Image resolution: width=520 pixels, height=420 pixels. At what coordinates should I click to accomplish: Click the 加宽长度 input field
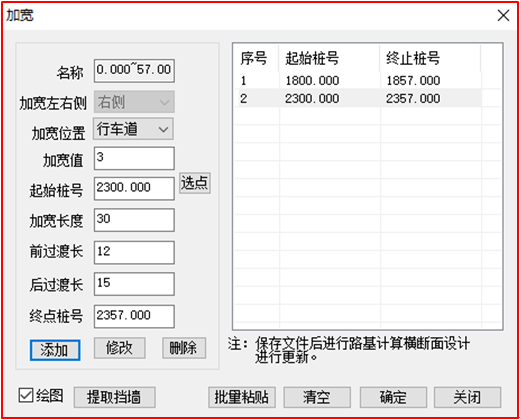coord(134,220)
